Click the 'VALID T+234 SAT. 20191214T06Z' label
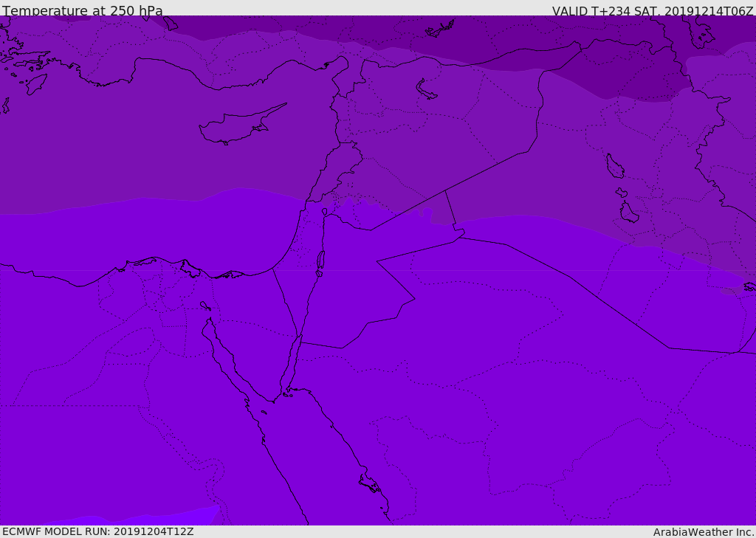 coord(653,10)
